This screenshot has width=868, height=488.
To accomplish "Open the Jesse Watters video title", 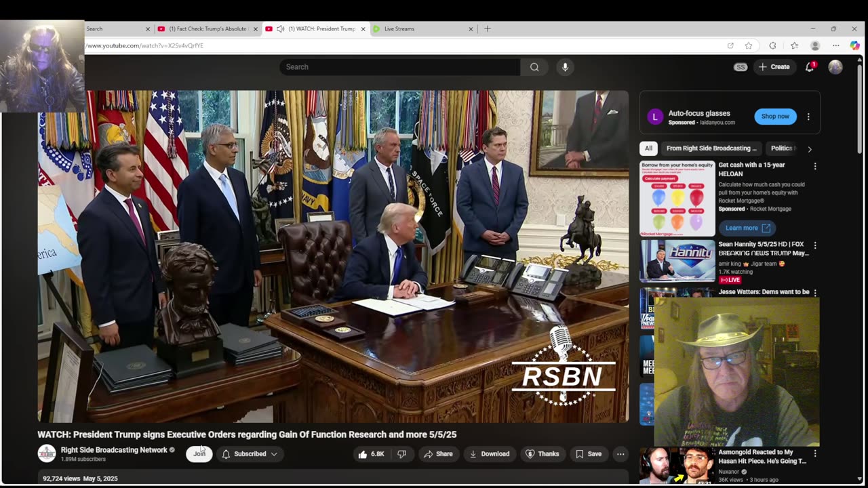I will 764,292.
